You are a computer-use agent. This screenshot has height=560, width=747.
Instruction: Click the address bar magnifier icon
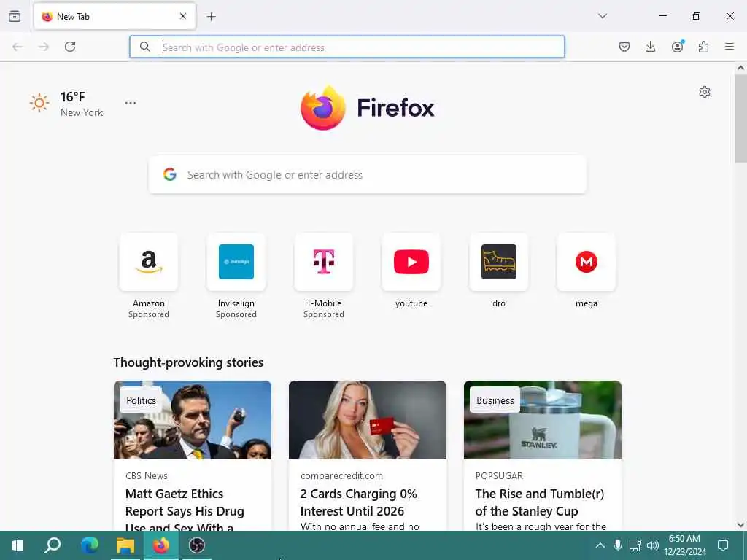point(145,47)
